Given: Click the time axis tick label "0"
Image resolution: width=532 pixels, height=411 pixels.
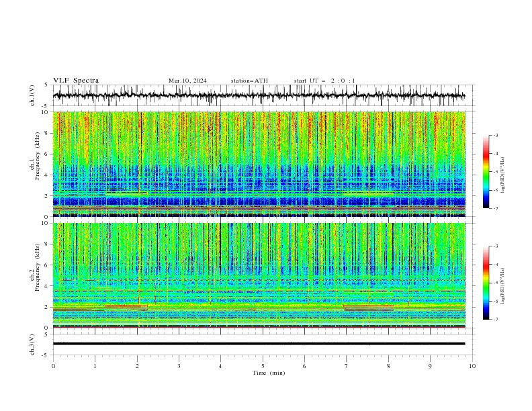Looking at the screenshot, I should click(53, 366).
